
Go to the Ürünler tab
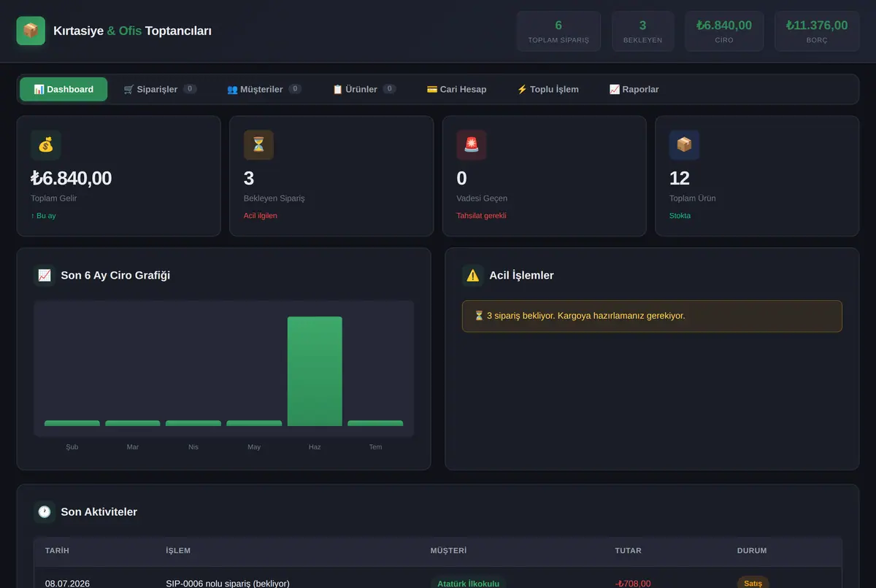pyautogui.click(x=364, y=89)
